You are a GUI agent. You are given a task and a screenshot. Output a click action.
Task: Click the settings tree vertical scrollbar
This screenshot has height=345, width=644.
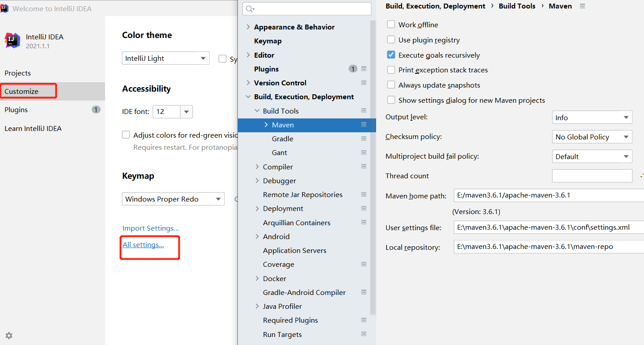click(x=373, y=168)
